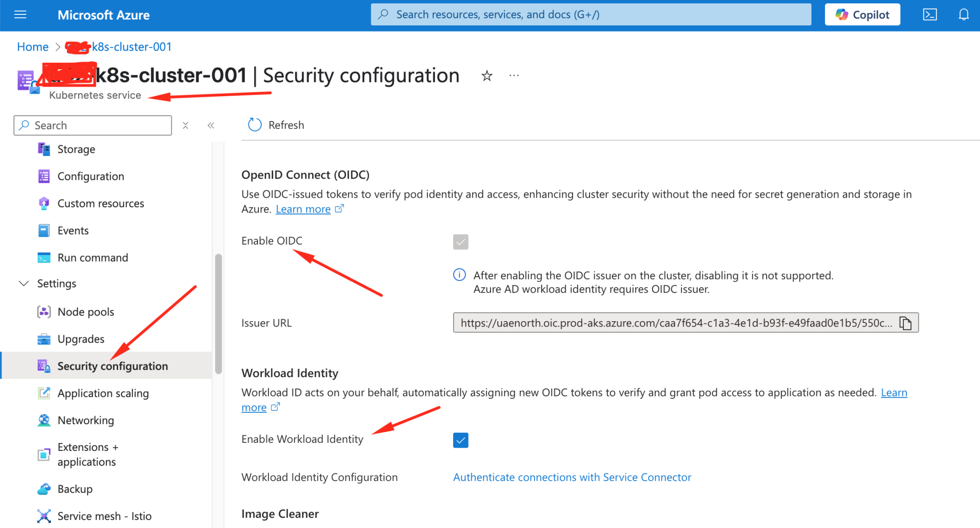Click inside the resource search field

pyautogui.click(x=590, y=14)
